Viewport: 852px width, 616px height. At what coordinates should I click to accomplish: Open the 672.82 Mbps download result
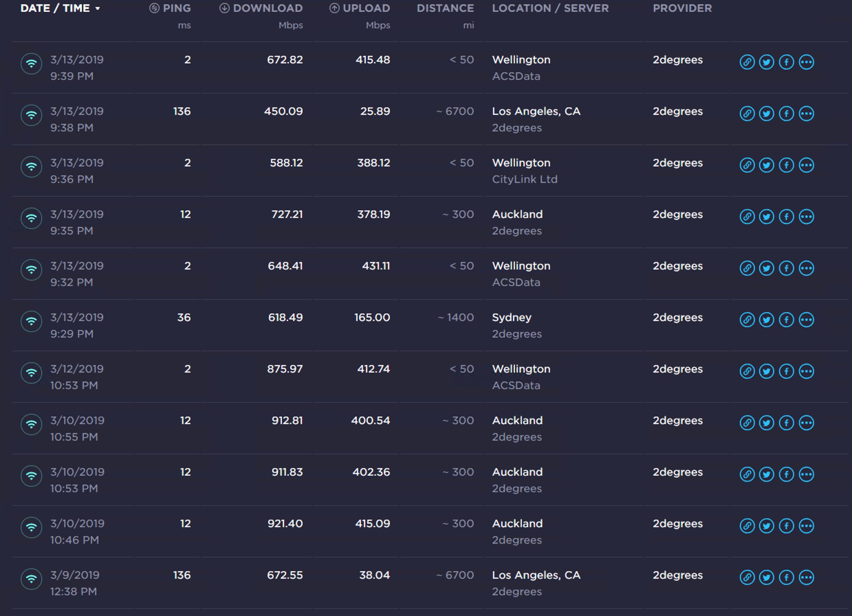click(284, 60)
